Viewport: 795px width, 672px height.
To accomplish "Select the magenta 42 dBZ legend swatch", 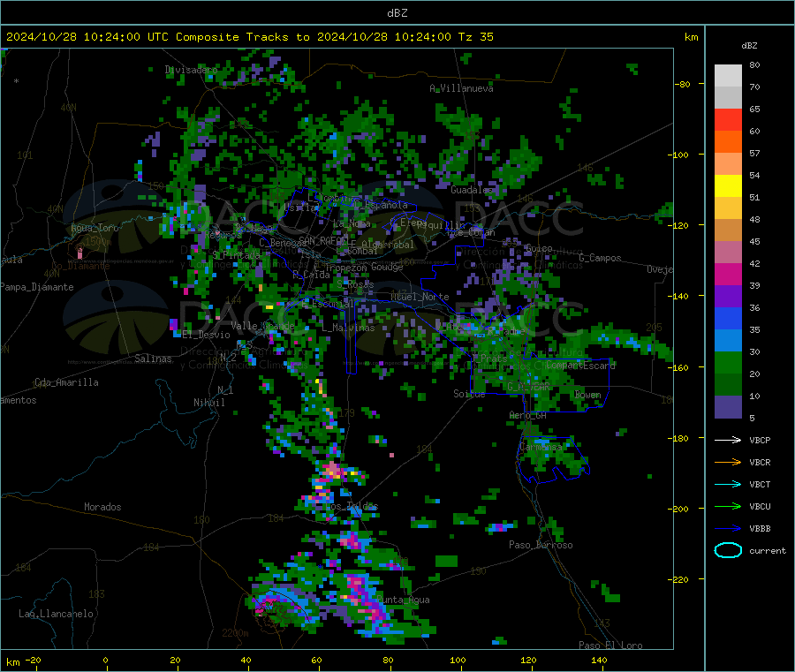I will coord(728,274).
